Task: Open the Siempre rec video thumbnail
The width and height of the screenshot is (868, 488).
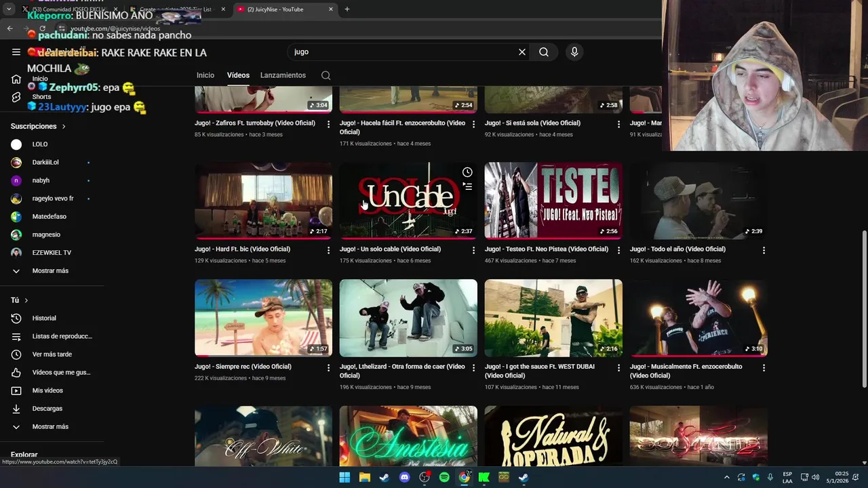Action: [x=263, y=318]
